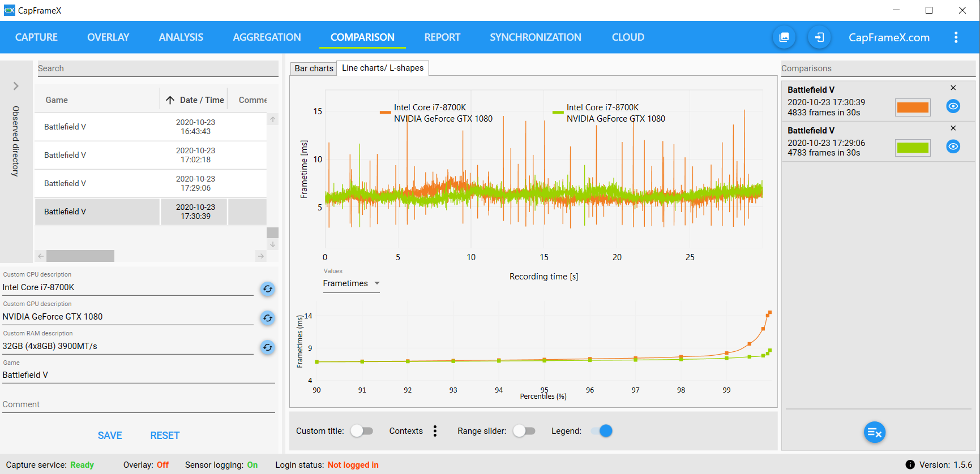Open orange color swatch for 17:30:39
The image size is (980, 474).
coord(913,107)
